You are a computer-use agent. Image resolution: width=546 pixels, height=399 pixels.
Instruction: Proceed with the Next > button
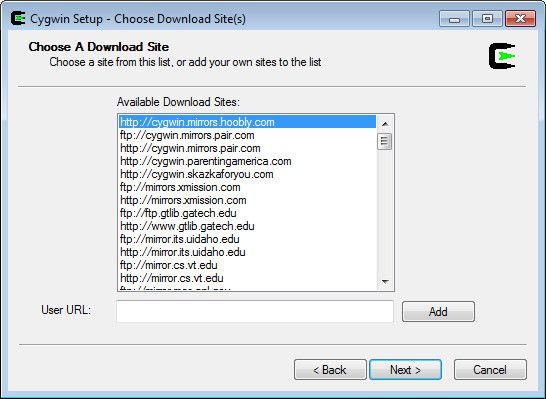pos(405,369)
